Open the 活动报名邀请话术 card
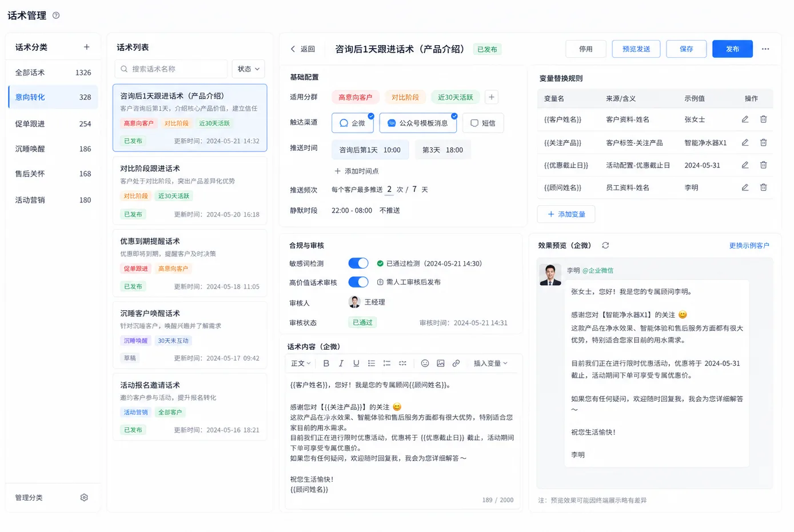794x532 pixels. [190, 407]
